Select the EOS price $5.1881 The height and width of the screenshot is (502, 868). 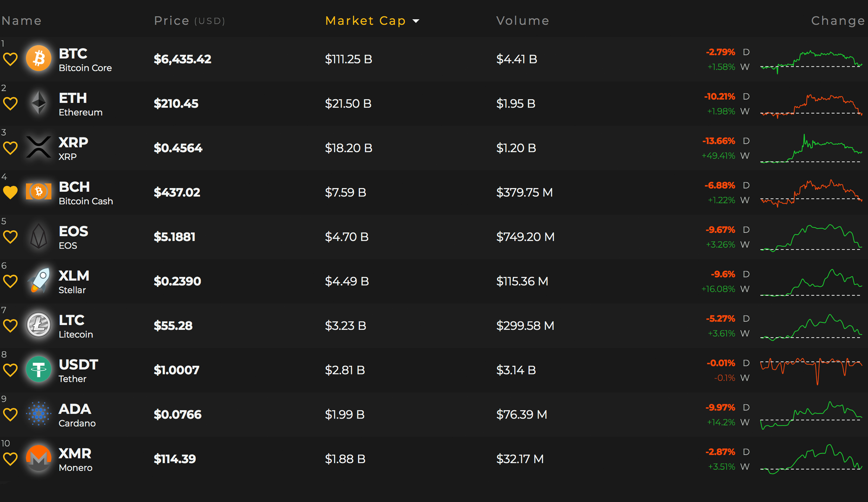pos(174,237)
